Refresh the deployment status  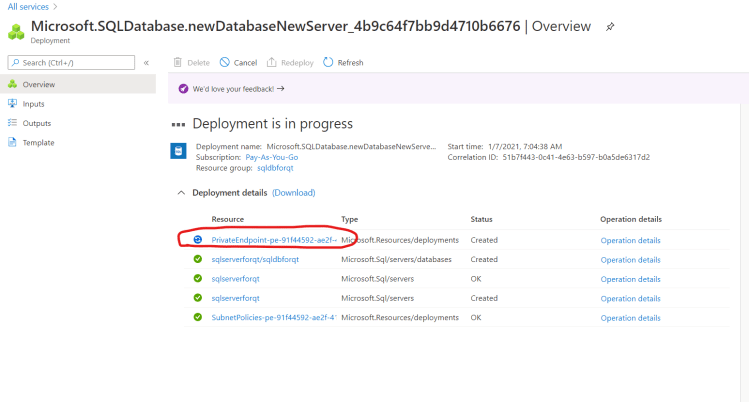point(350,63)
